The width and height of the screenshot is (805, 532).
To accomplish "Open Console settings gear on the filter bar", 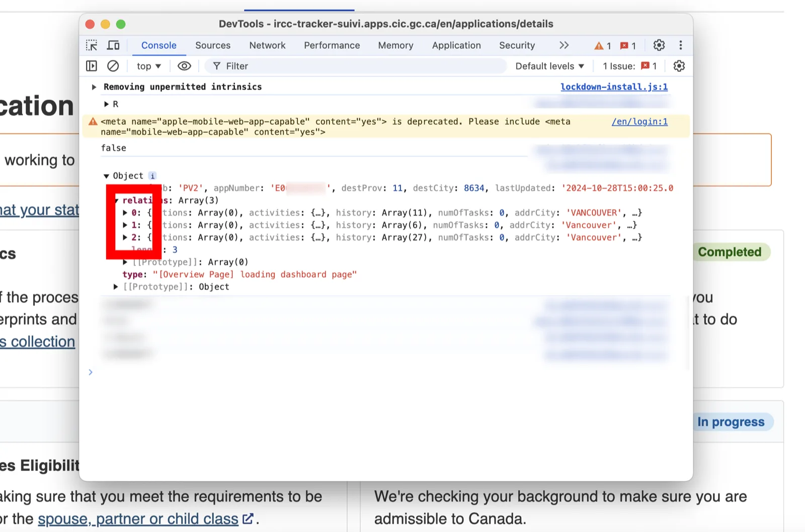I will pos(679,66).
